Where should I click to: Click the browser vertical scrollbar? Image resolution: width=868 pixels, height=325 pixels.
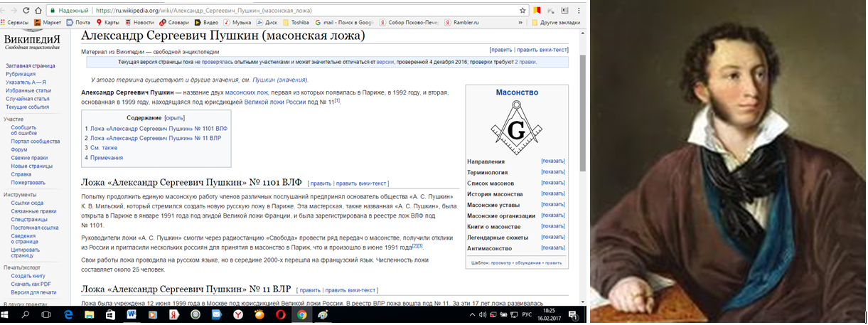click(x=583, y=114)
